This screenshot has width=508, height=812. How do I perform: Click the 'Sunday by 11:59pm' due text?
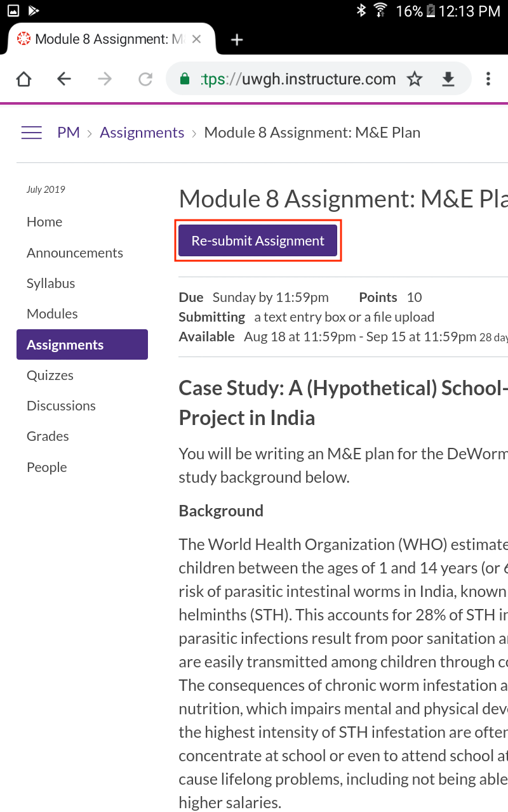271,298
